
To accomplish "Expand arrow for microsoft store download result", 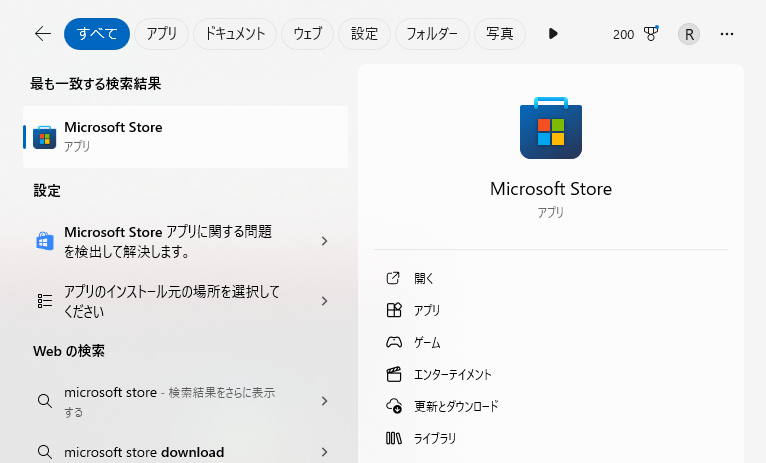I will pyautogui.click(x=324, y=452).
